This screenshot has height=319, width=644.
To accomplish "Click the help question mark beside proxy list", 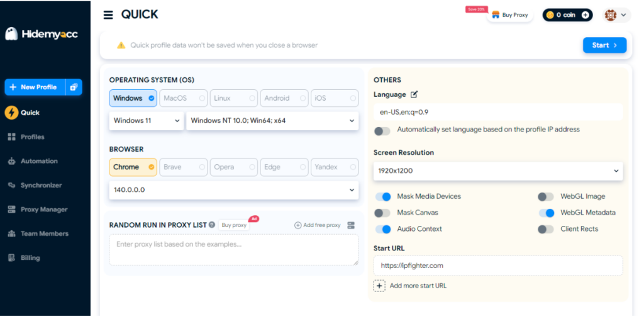I will click(212, 225).
